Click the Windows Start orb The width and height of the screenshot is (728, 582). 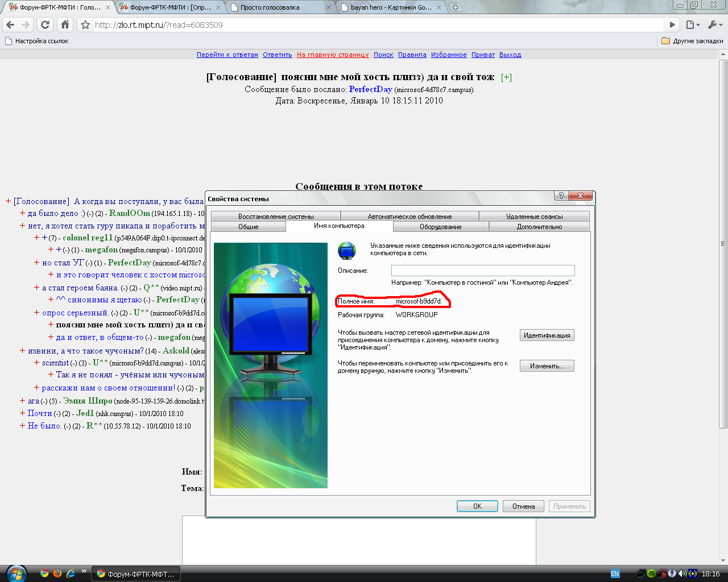point(15,573)
